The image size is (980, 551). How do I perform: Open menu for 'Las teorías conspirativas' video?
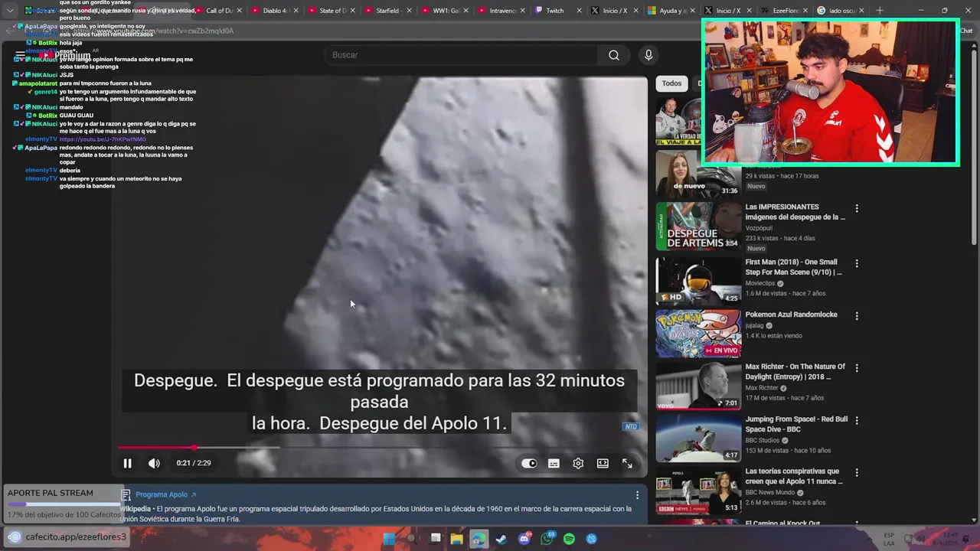click(857, 472)
